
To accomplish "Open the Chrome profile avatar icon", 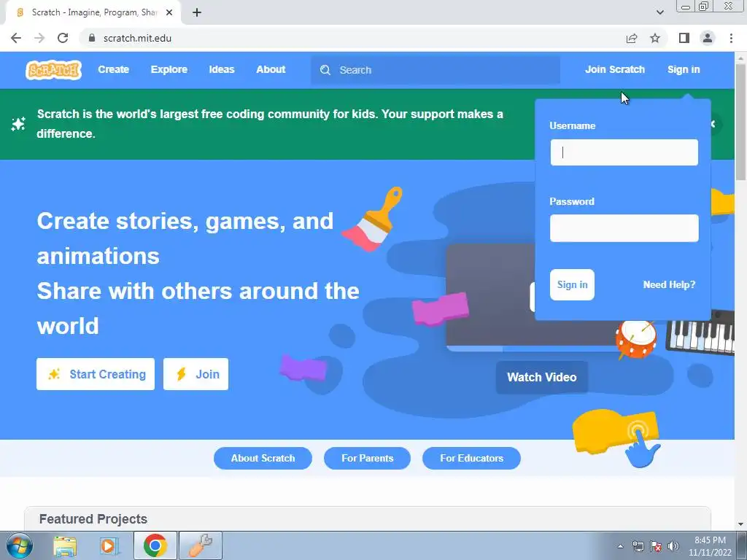I will [708, 38].
